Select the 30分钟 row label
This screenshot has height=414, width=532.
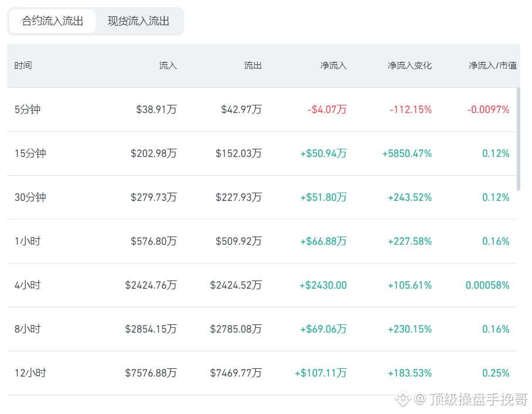point(30,197)
